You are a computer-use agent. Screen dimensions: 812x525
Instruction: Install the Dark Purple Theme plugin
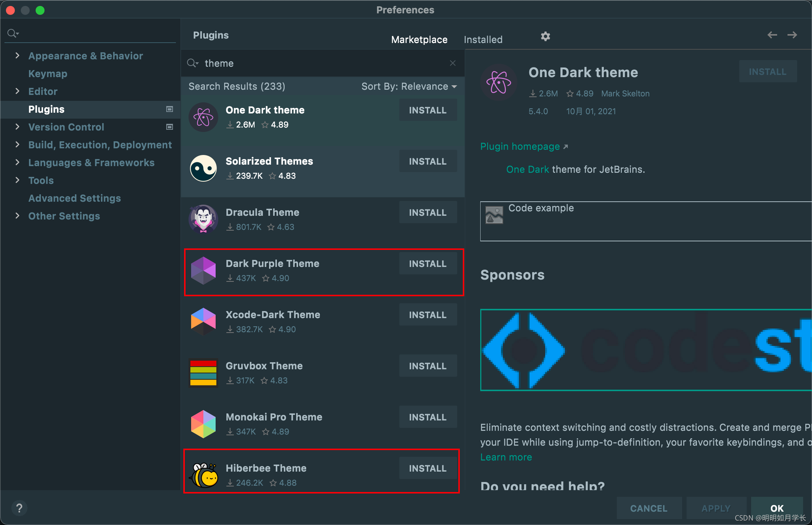(428, 264)
